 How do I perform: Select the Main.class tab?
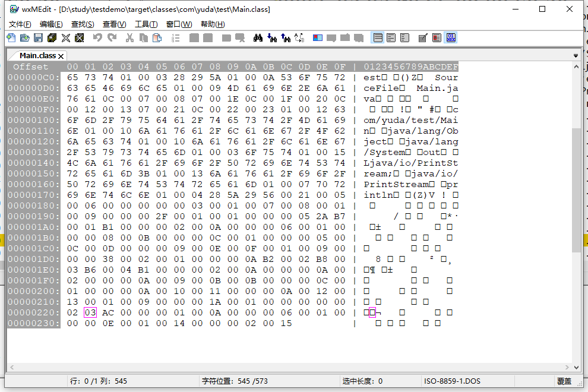point(37,56)
